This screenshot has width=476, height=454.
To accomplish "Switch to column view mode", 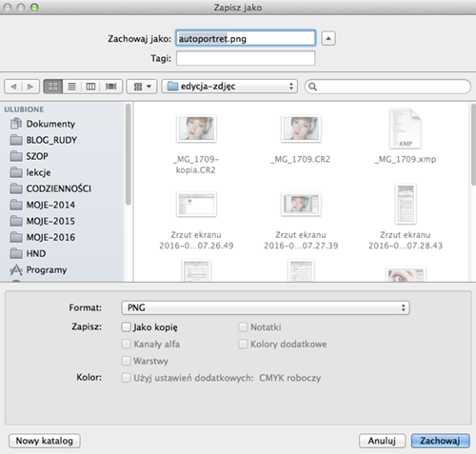I will click(x=90, y=87).
